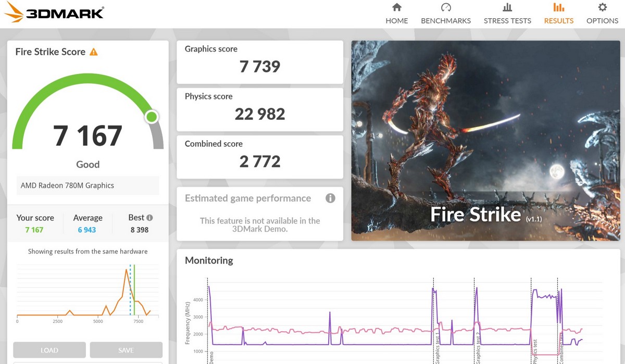
Task: Open the Home tab
Action: point(397,14)
